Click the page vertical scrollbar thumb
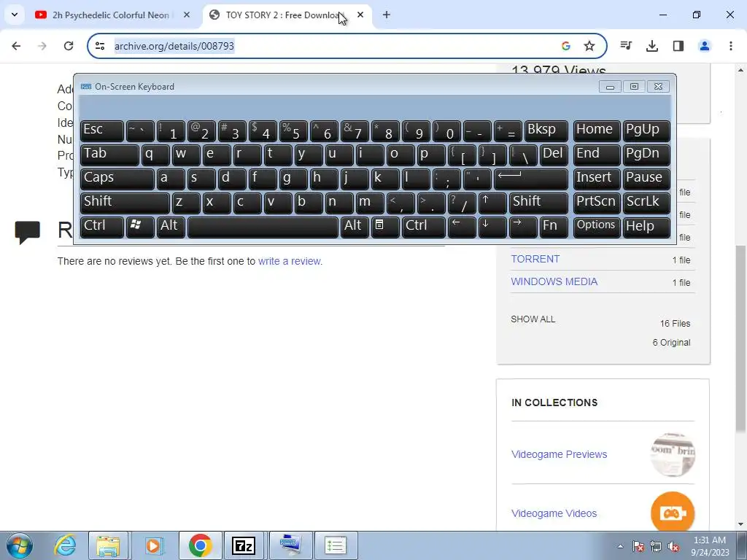Screen dimensions: 747x560 point(741,338)
